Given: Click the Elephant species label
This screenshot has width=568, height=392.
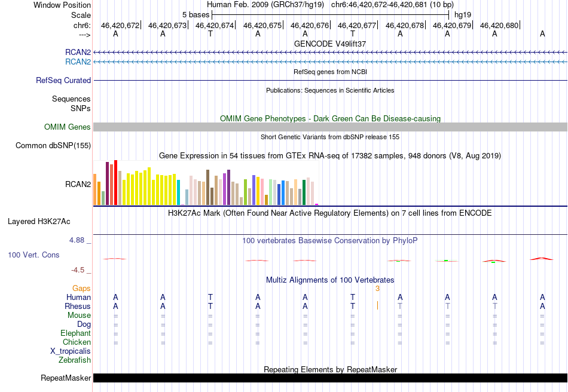Looking at the screenshot, I should (75, 333).
